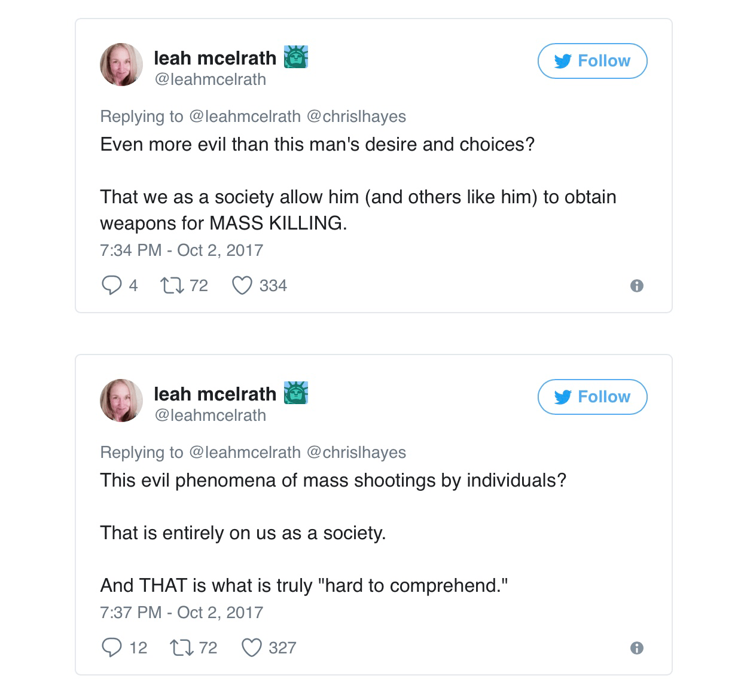Open profile photo in first tweet
This screenshot has height=700, width=741.
tap(121, 65)
